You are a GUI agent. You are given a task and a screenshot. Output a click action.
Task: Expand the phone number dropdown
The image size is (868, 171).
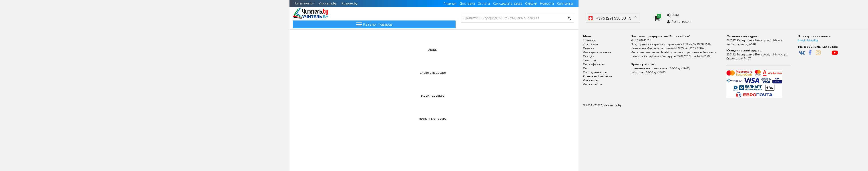pos(635,17)
